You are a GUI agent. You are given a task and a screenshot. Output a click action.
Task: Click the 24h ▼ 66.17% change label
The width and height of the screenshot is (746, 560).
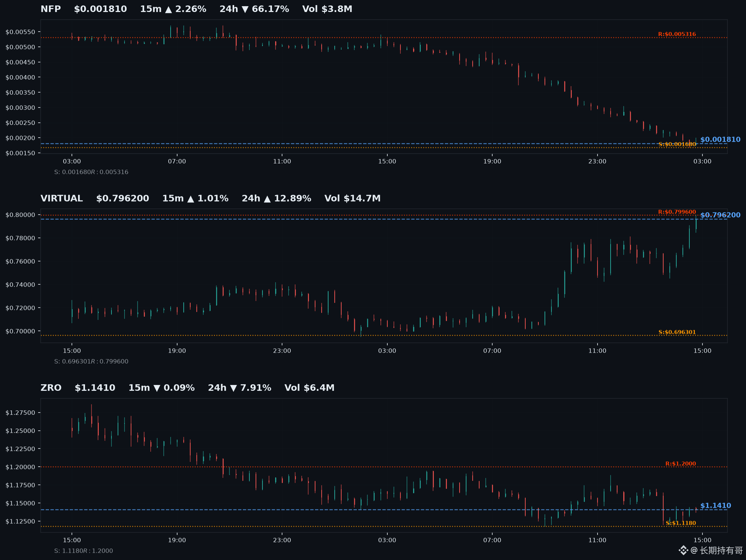254,9
